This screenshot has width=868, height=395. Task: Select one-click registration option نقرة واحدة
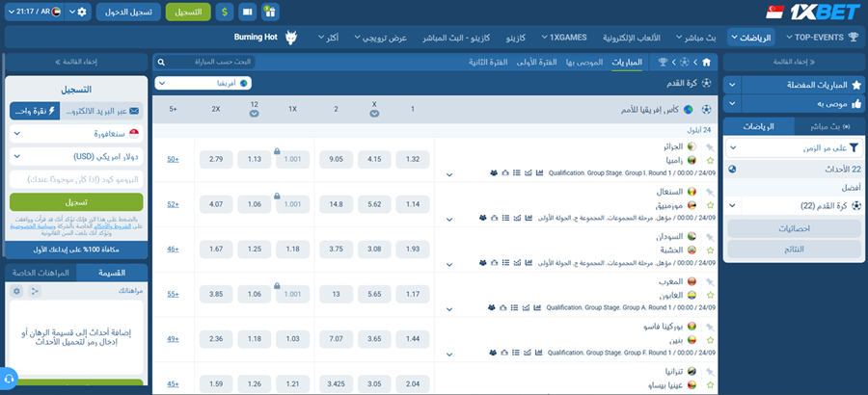coord(35,111)
